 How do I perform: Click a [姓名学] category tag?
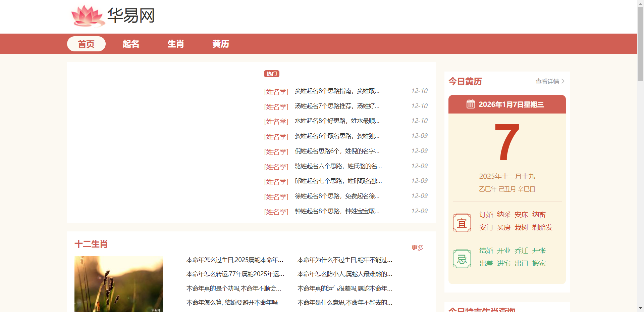pos(276,91)
